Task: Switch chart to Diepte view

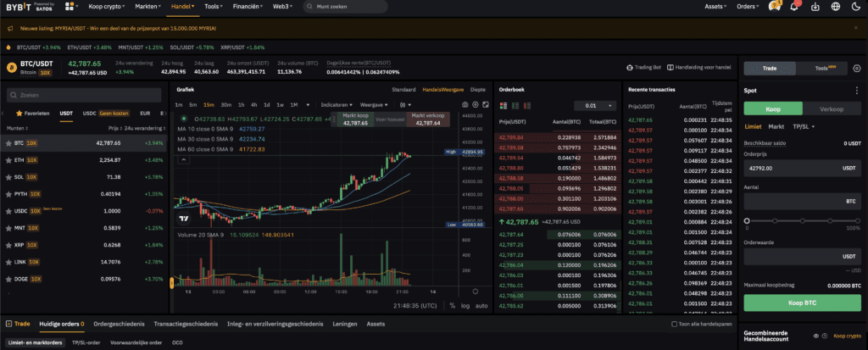Action: coord(478,89)
